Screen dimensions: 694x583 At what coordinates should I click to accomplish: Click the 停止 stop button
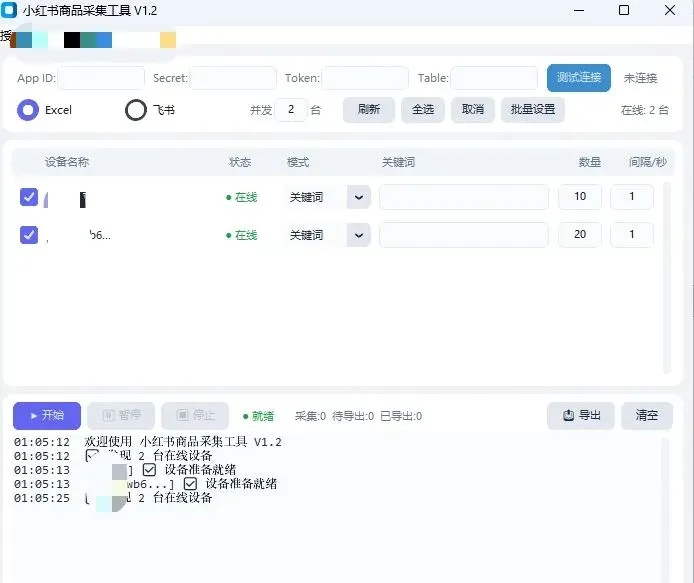(195, 416)
